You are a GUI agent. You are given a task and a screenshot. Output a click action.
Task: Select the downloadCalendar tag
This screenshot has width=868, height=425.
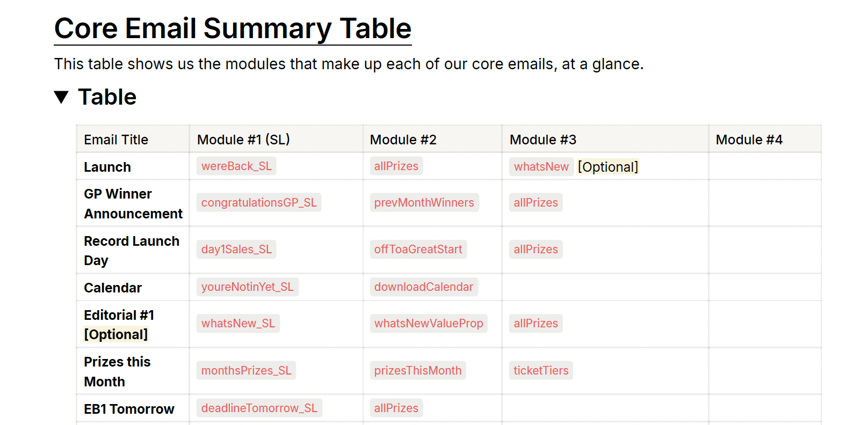423,287
